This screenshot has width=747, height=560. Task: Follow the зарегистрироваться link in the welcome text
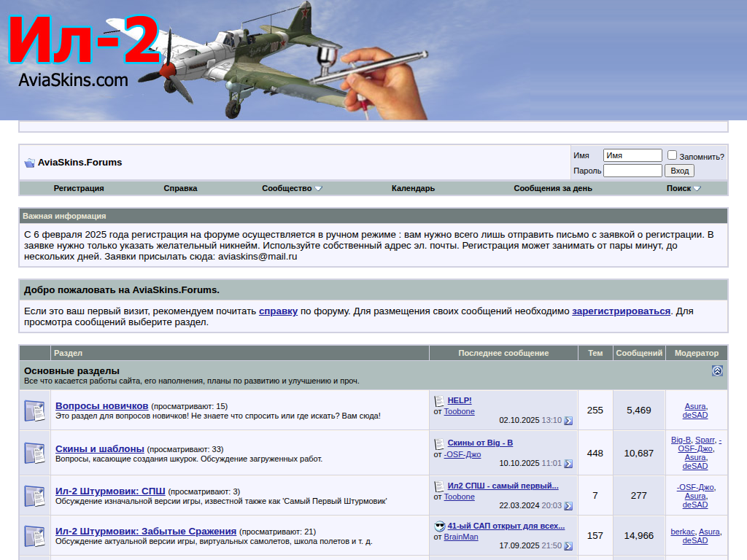[621, 311]
